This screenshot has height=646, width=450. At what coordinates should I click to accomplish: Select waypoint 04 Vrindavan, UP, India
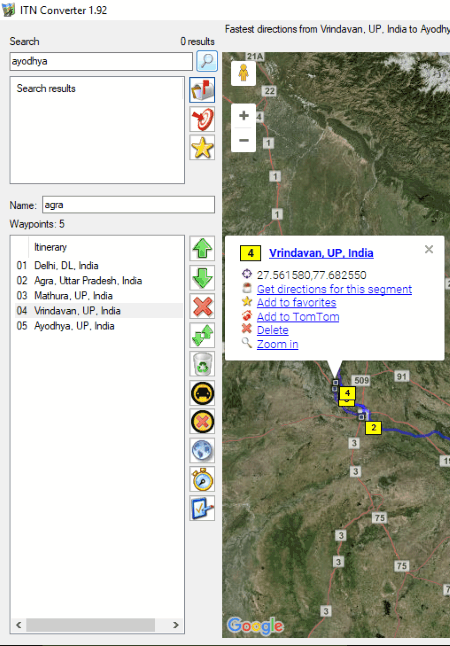point(98,311)
